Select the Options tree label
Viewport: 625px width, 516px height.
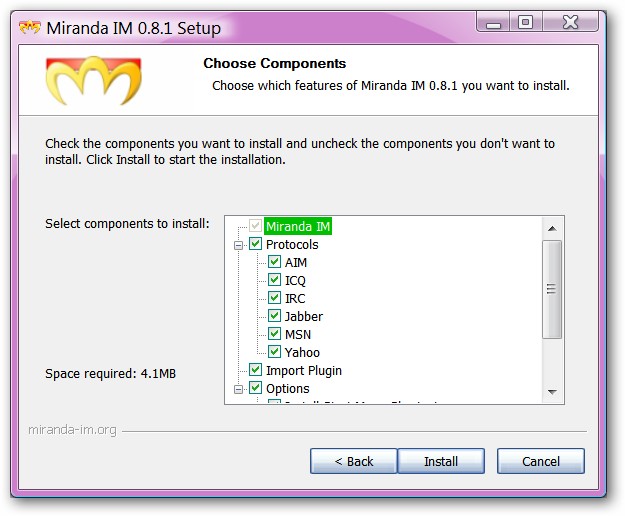pos(287,388)
